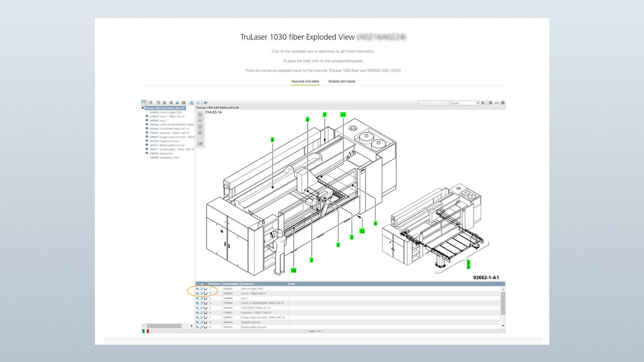Switch to the TRULASER 1030 FIBER tab

pyautogui.click(x=305, y=82)
